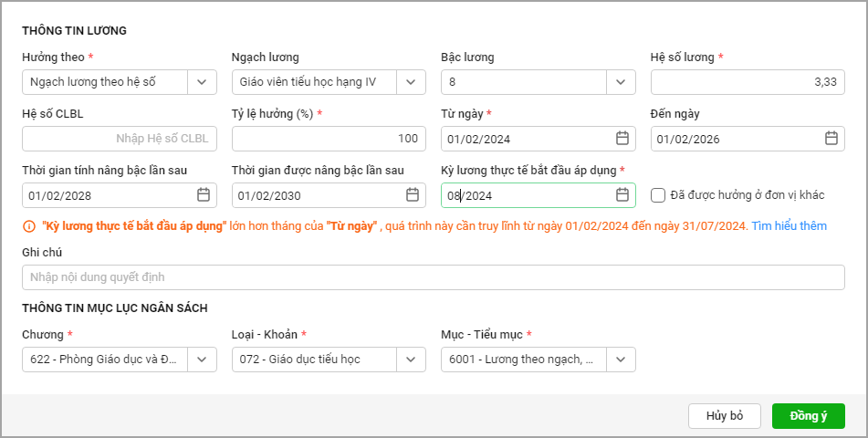Click the Đồng ý button
This screenshot has width=868, height=438.
click(x=808, y=416)
